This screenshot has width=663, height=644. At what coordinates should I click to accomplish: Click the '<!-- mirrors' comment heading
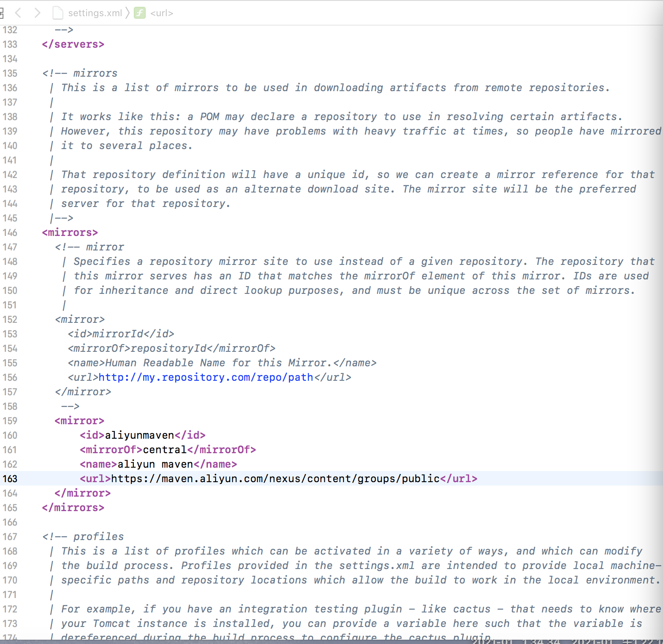tap(80, 73)
